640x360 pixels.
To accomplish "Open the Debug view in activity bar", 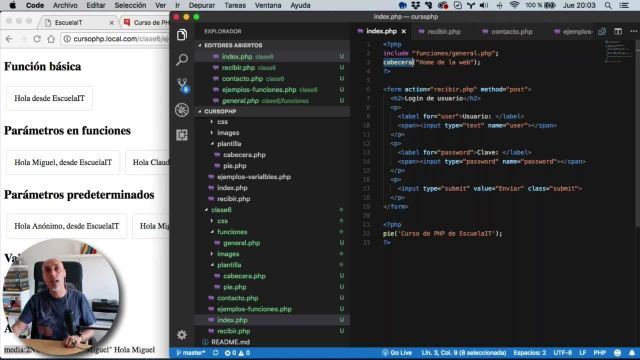I will pos(182,110).
